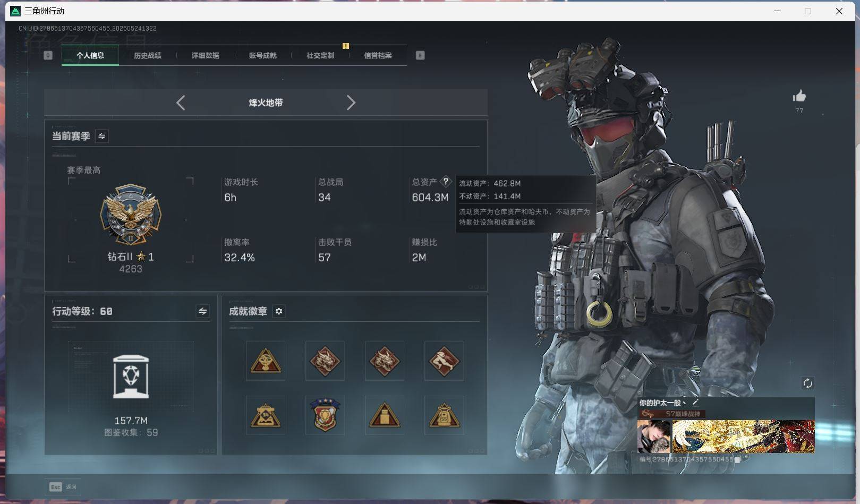This screenshot has height=504, width=860.
Task: Click the CN UID text at top left
Action: coord(88,28)
